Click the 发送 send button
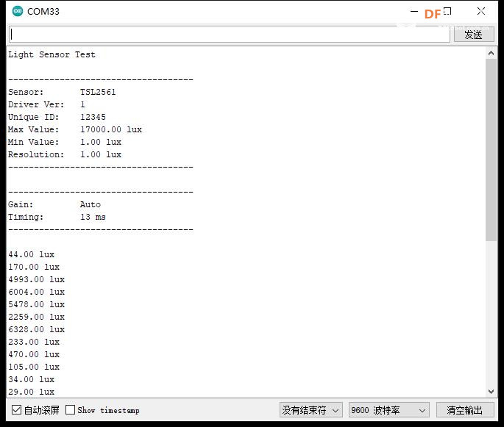Image resolution: width=504 pixels, height=427 pixels. (x=474, y=35)
